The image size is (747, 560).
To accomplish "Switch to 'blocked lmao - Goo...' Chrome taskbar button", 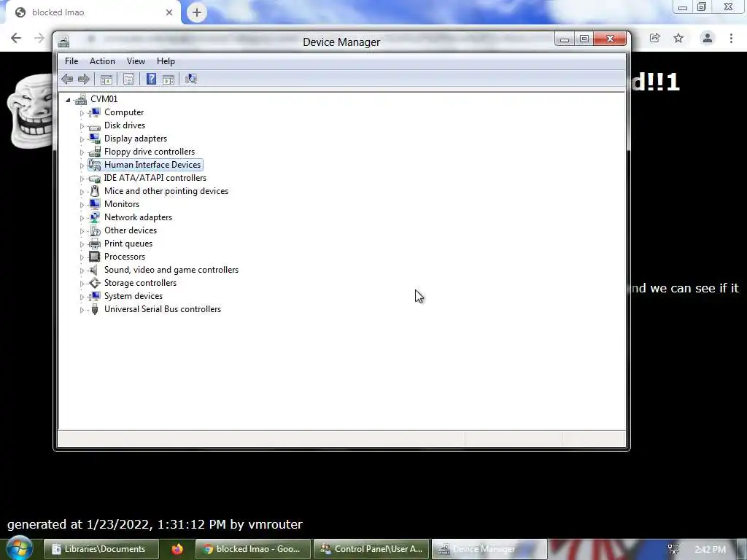I will [x=253, y=549].
